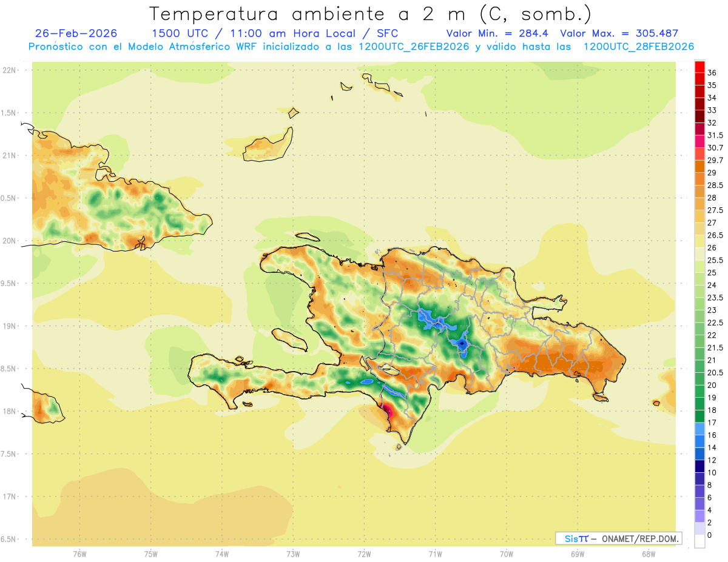Click the '35' legend value

tap(712, 85)
